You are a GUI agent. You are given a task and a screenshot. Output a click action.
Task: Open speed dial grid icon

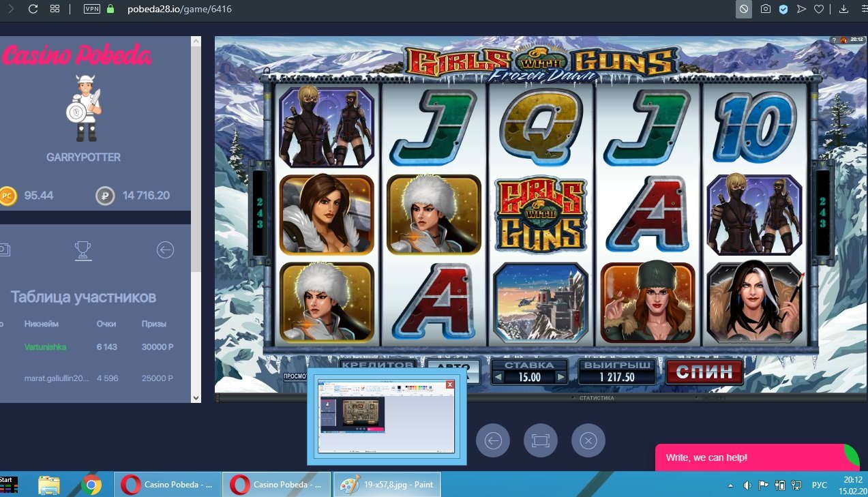[55, 10]
